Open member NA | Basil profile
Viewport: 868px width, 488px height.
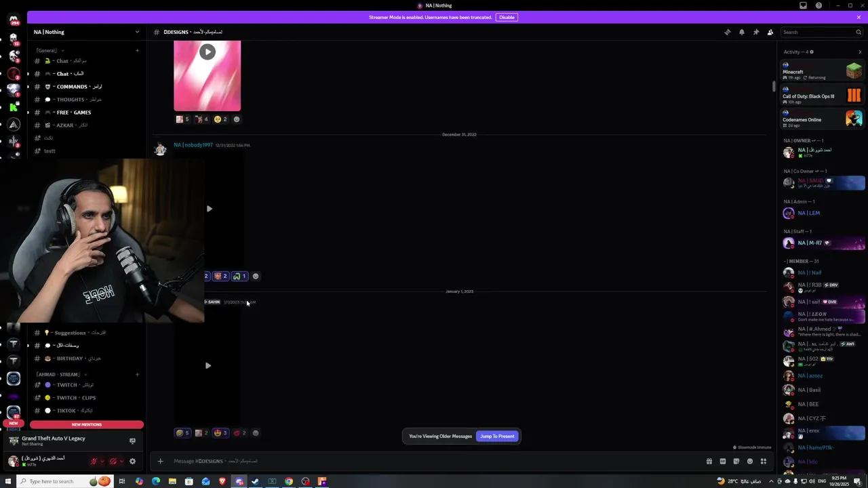pos(823,390)
